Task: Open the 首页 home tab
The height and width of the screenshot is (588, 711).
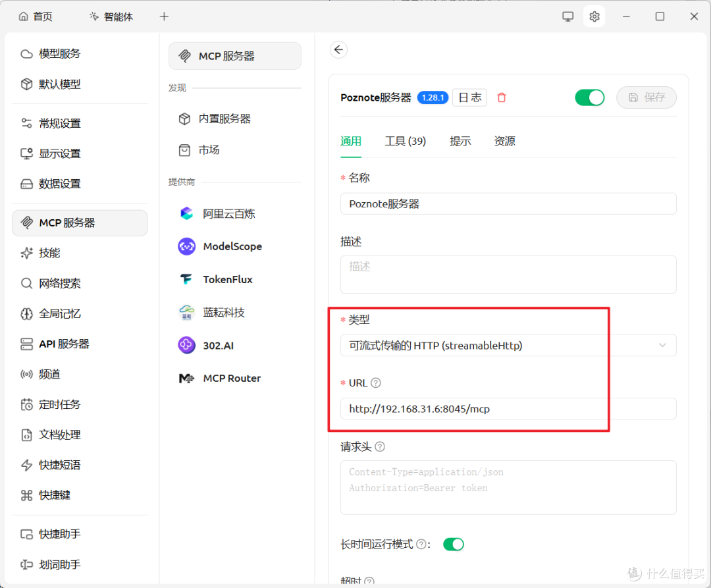Action: [x=36, y=16]
